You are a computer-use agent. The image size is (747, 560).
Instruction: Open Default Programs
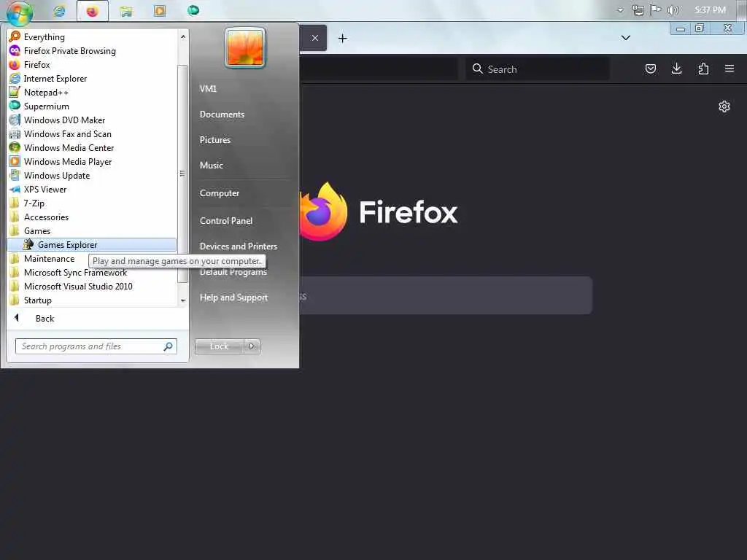pyautogui.click(x=233, y=273)
